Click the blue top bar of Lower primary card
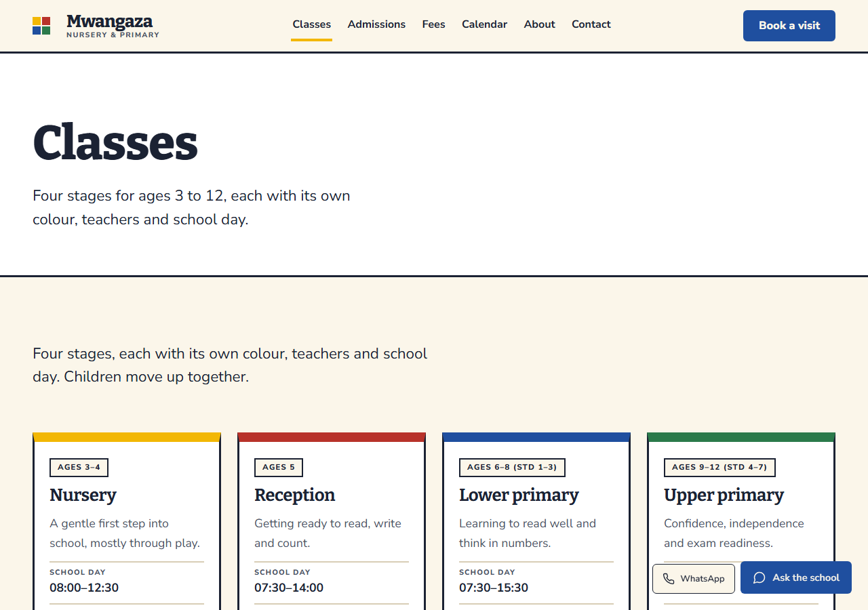Viewport: 868px width, 610px height. click(x=536, y=437)
